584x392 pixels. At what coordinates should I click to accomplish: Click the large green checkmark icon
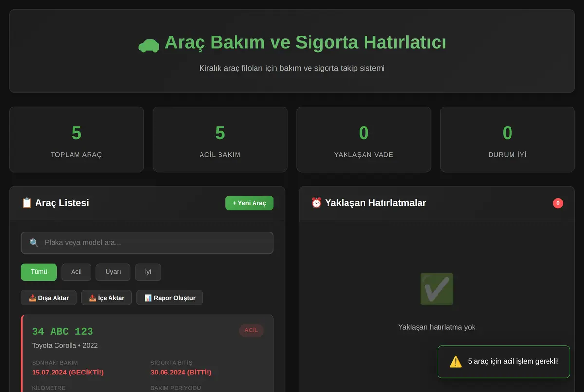[x=437, y=289]
